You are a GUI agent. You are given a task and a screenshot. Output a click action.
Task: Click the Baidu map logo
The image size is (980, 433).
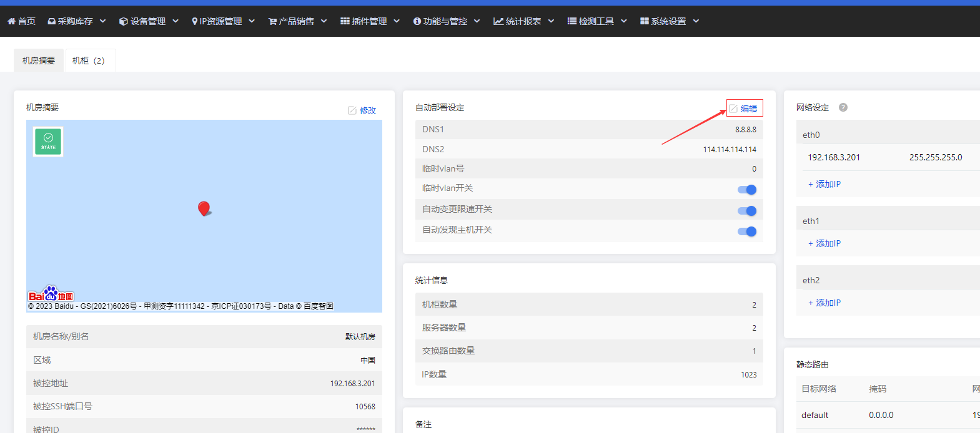[x=51, y=294]
